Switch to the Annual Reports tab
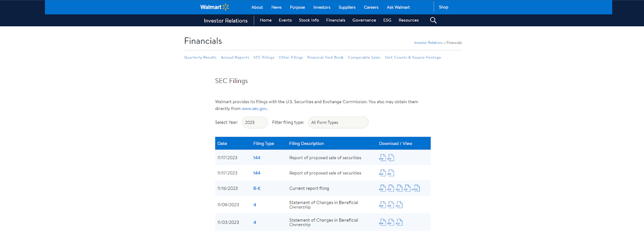Image resolution: width=644 pixels, height=234 pixels. click(235, 58)
